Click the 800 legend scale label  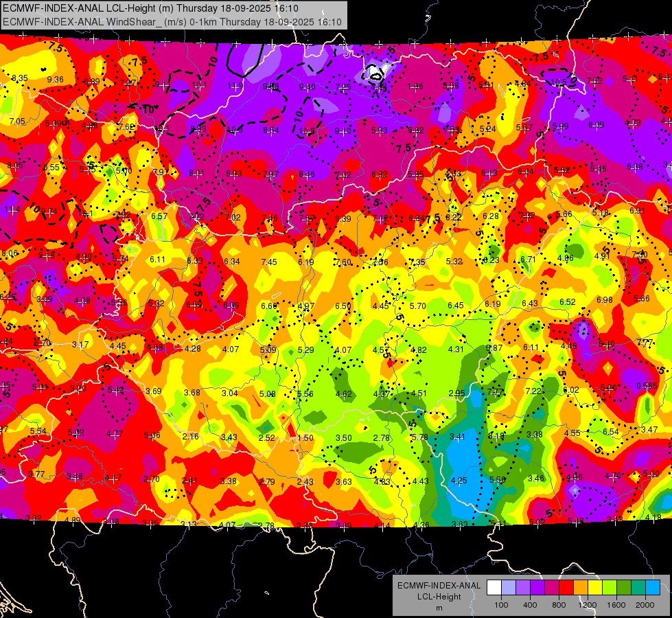pos(559,605)
